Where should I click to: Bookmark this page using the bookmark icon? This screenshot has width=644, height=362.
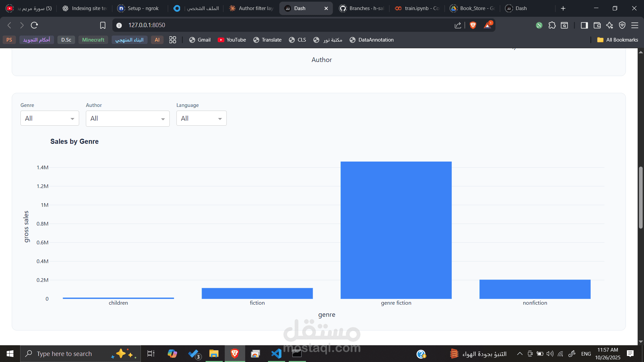[x=103, y=25]
